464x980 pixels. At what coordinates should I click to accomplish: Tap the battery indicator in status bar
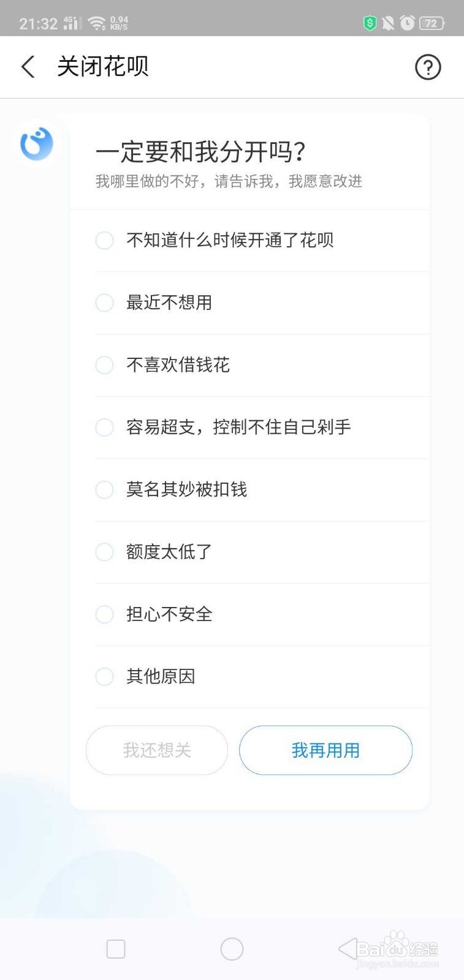click(x=432, y=23)
